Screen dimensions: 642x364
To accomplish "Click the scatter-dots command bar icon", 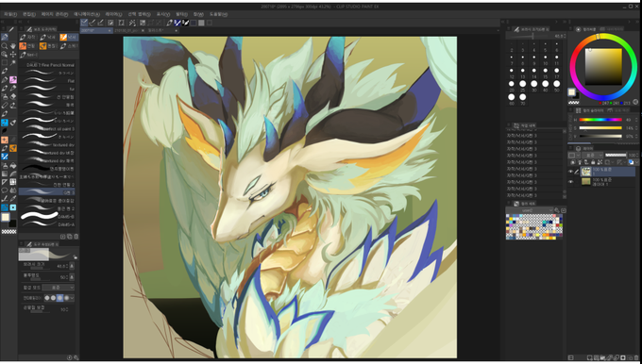I will 132,23.
